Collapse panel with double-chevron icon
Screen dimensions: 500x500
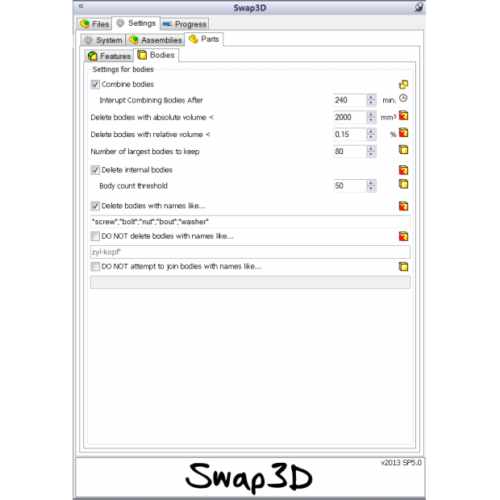[x=81, y=6]
